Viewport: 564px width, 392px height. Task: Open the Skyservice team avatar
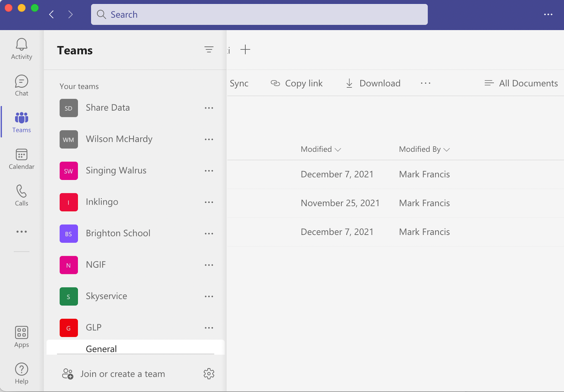(69, 297)
